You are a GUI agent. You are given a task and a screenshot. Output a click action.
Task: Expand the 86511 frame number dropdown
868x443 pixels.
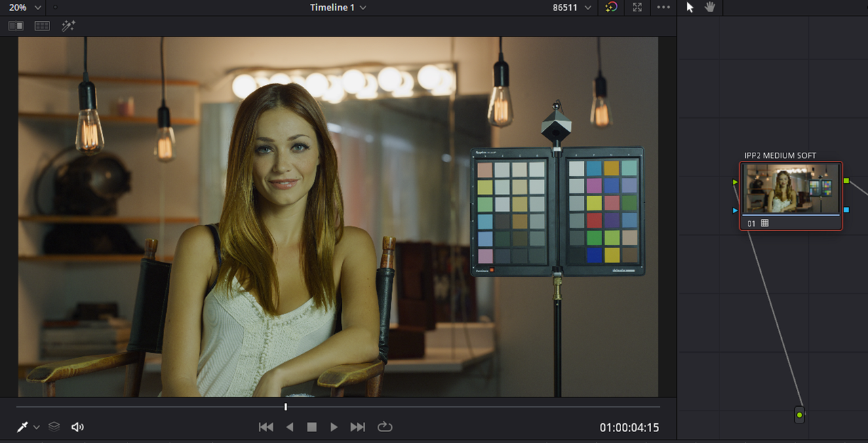572,7
